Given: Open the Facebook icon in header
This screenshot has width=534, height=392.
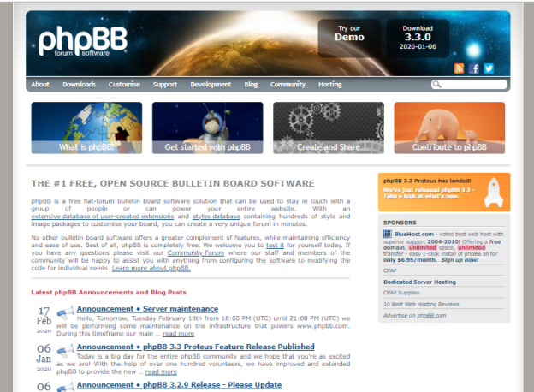Looking at the screenshot, I should coord(474,68).
